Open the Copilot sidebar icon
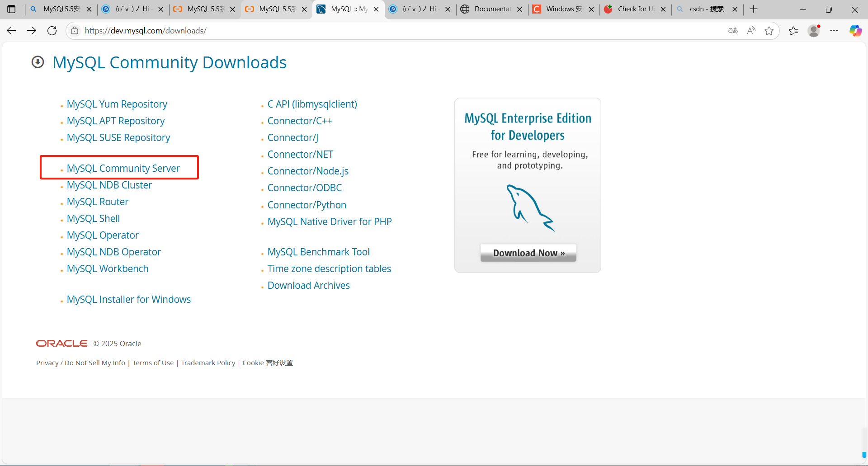868x466 pixels. click(x=855, y=31)
